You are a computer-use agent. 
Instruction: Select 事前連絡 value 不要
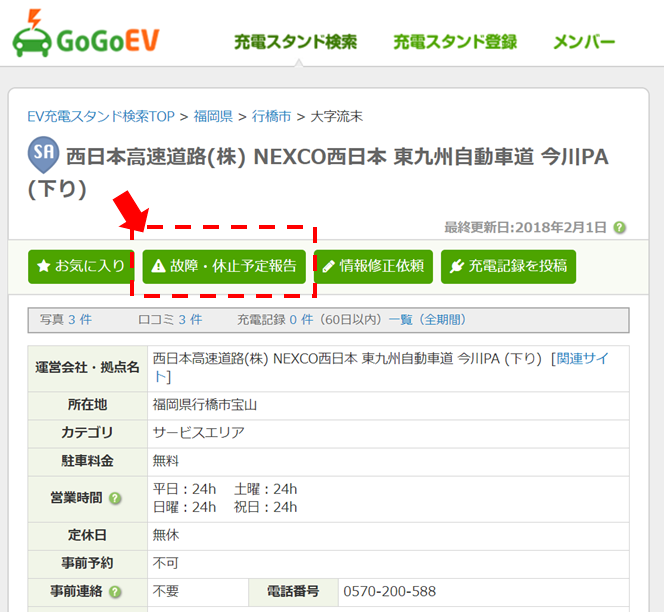(x=166, y=592)
